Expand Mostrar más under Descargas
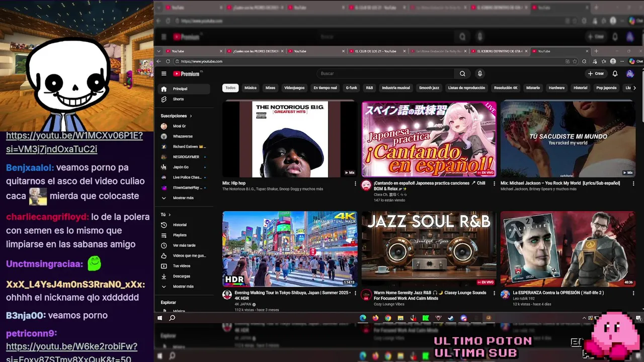 (x=184, y=286)
